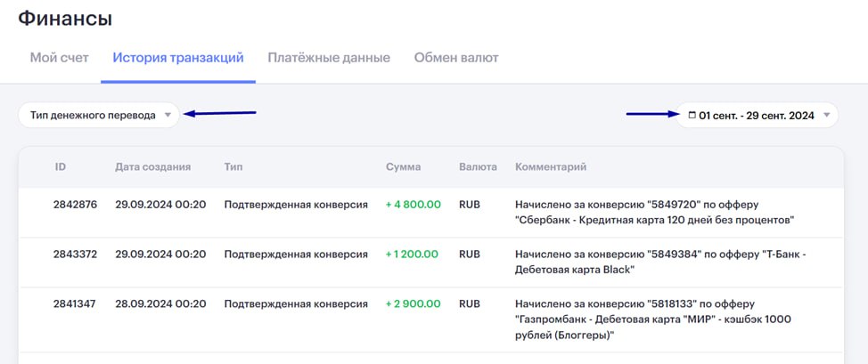
Task: Click the 01 сент. - 29 сент. 2024 date text
Action: 757,116
